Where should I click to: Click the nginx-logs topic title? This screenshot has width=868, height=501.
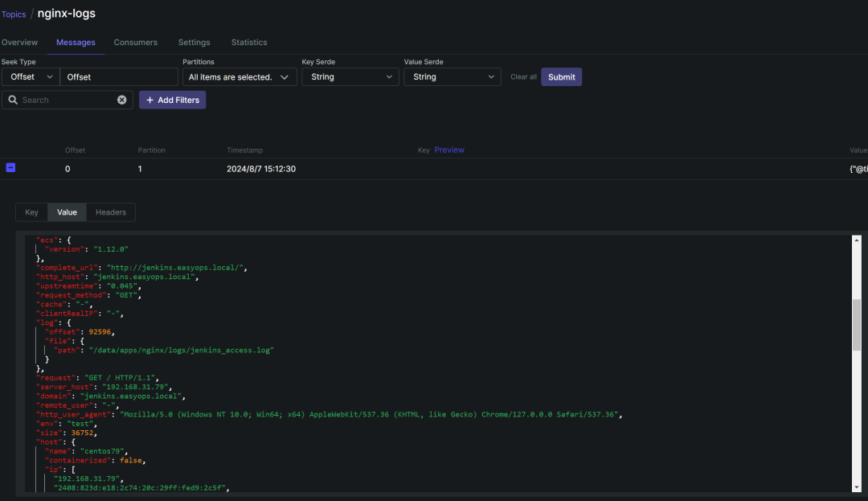coord(67,14)
